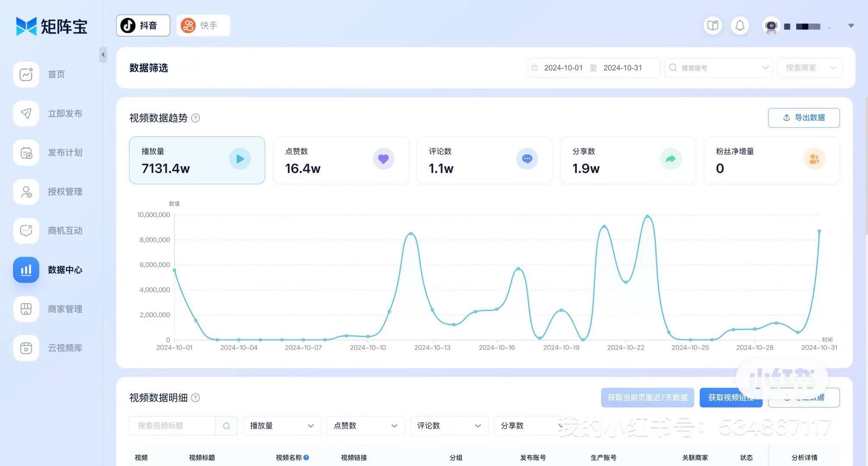The image size is (868, 466).
Task: Expand the 搜索商家 dropdown
Action: tap(809, 68)
